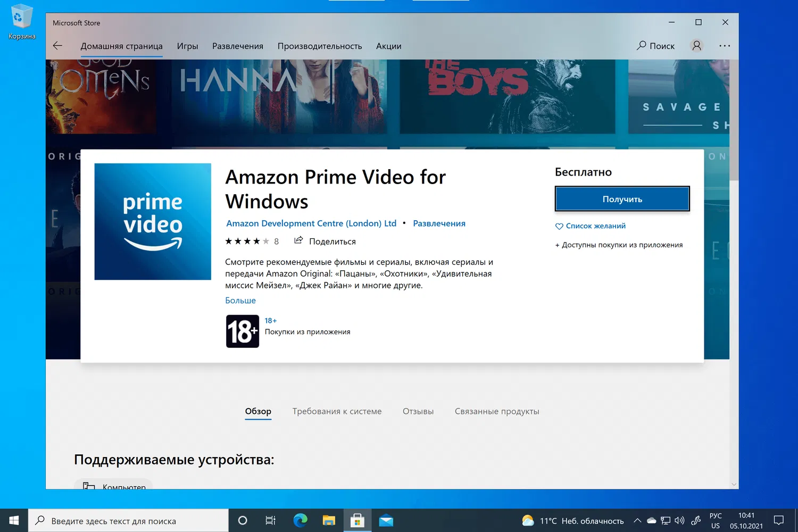Switch the РУС US input language
The width and height of the screenshot is (798, 532).
click(x=716, y=521)
